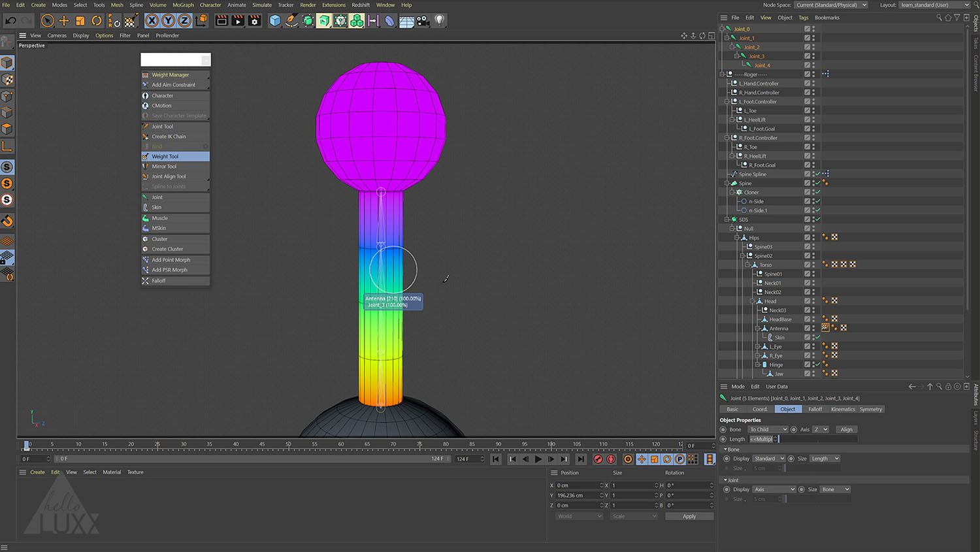
Task: Toggle visibility dot next to Roger object
Action: point(814,72)
